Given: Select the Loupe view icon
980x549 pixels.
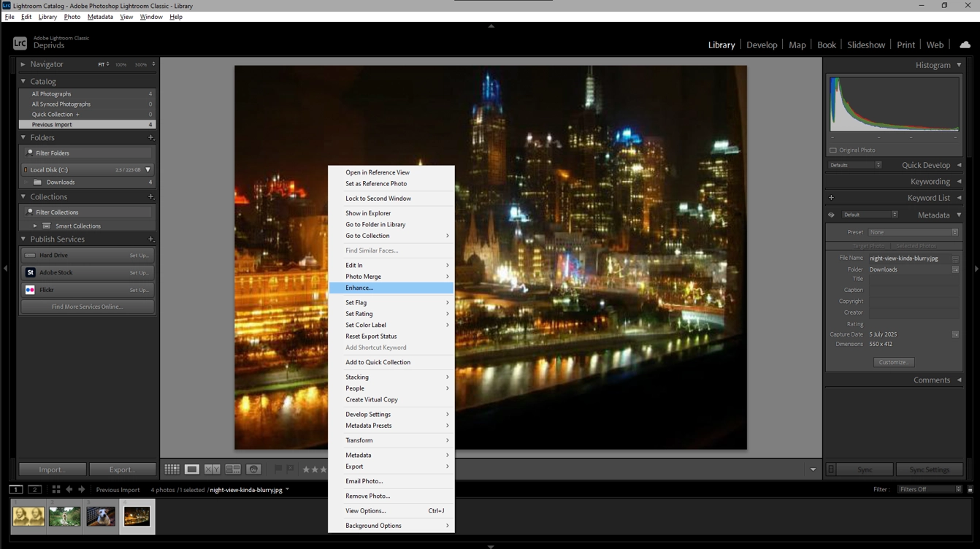Looking at the screenshot, I should [192, 469].
